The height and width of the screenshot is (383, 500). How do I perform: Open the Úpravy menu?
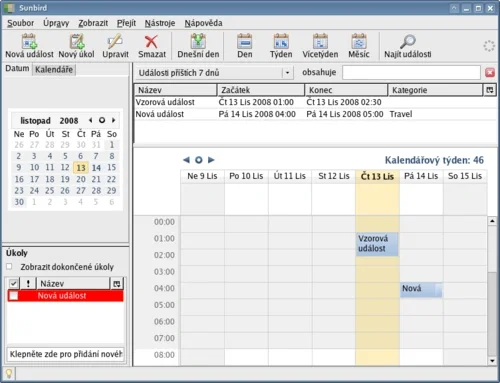(56, 23)
